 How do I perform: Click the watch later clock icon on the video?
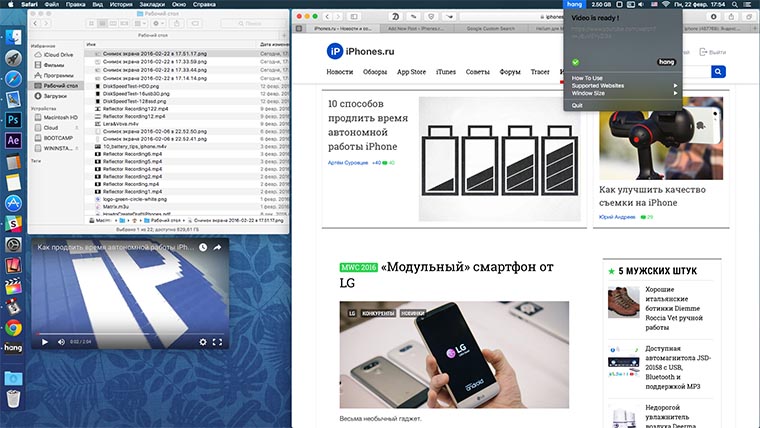[x=203, y=247]
